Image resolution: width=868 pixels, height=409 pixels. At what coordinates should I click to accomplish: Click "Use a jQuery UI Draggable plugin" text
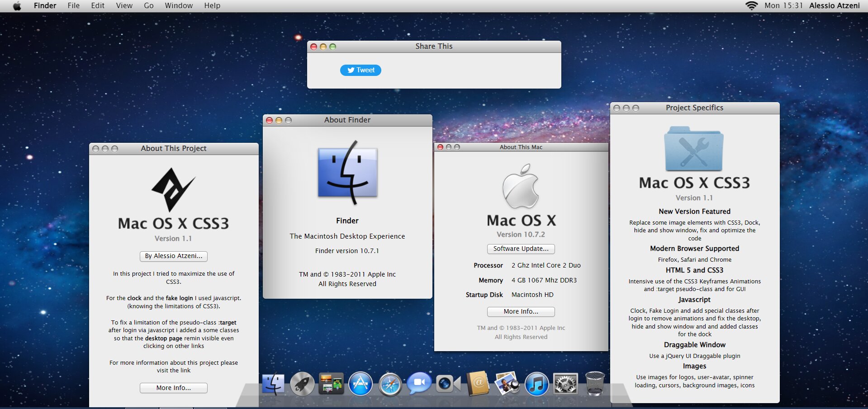click(695, 356)
